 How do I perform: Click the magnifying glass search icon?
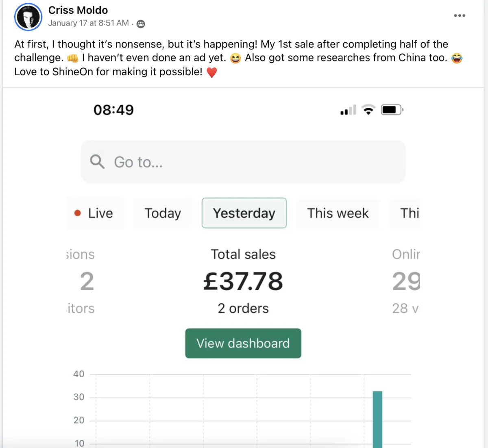[97, 162]
